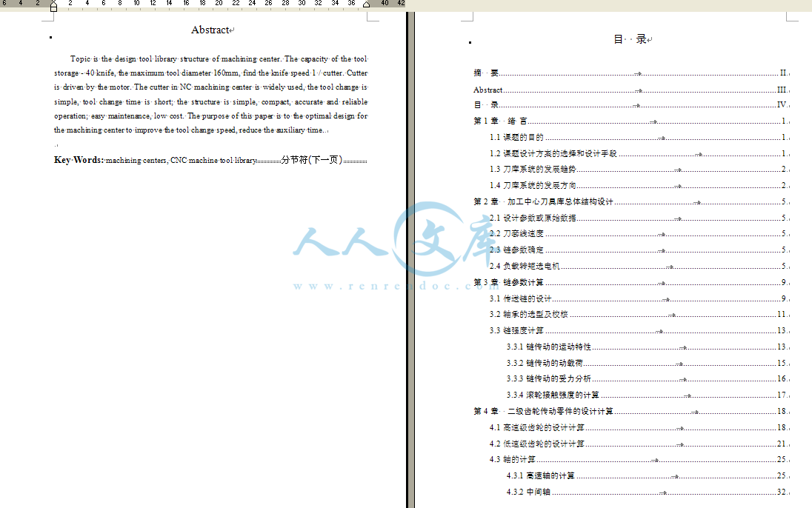Open the 目 录 entry with page IV

click(630, 104)
